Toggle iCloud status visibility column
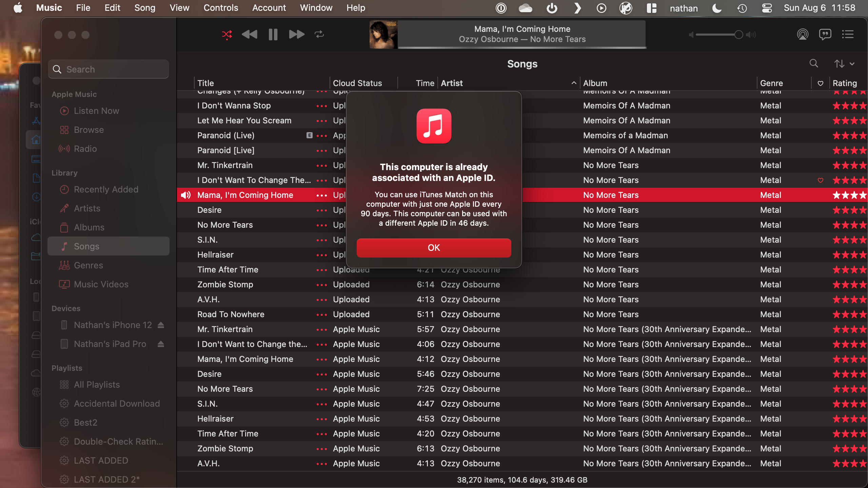This screenshot has width=868, height=488. point(358,83)
